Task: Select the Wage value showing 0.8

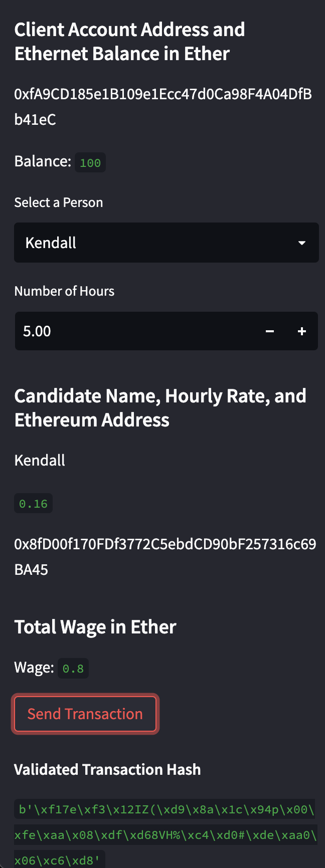Action: coord(73,668)
